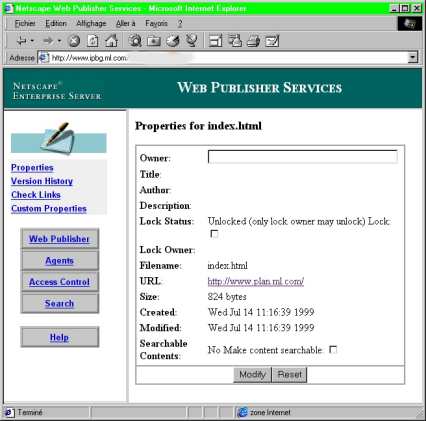The width and height of the screenshot is (426, 421).
Task: Click the page icon beside the address URL
Action: tap(44, 58)
